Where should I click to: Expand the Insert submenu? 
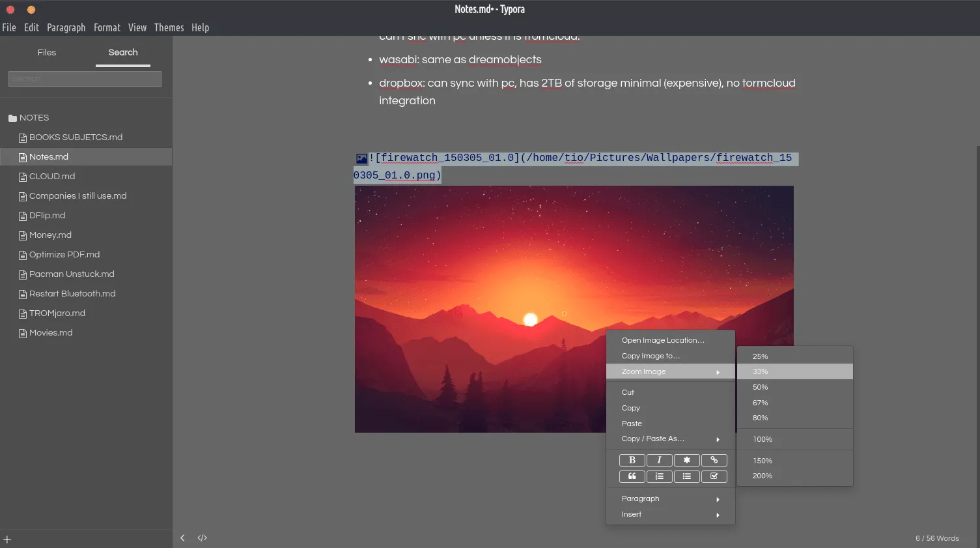tap(671, 515)
